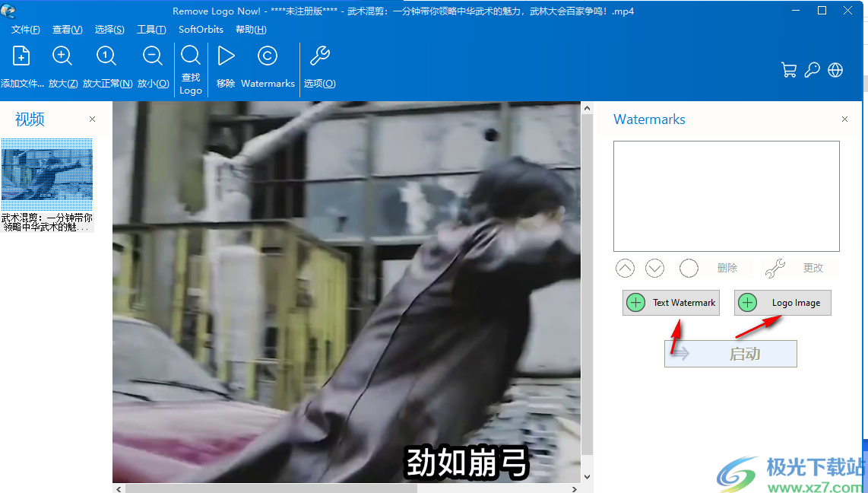Move watermark up with chevron circle
The width and height of the screenshot is (868, 493).
click(625, 268)
